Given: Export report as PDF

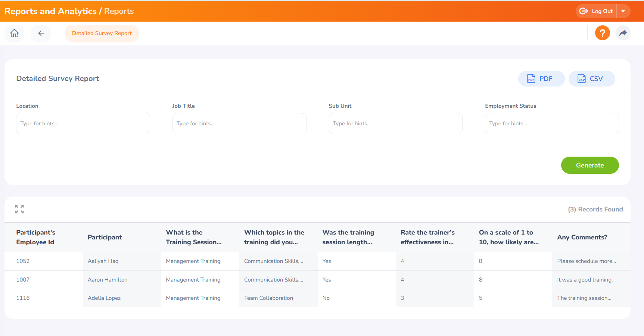Looking at the screenshot, I should point(541,79).
